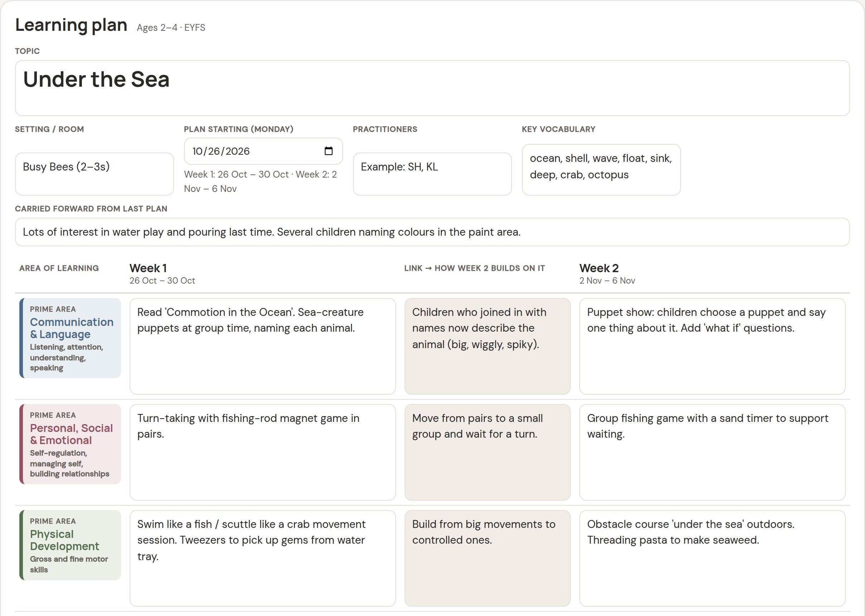This screenshot has width=865, height=616.
Task: Click the 'Practitioners' label
Action: point(385,129)
